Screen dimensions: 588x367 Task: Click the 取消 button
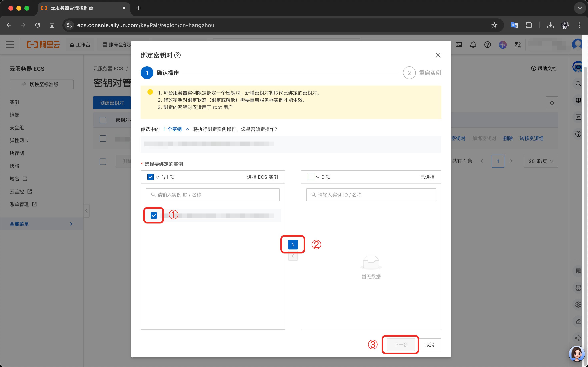tap(429, 345)
